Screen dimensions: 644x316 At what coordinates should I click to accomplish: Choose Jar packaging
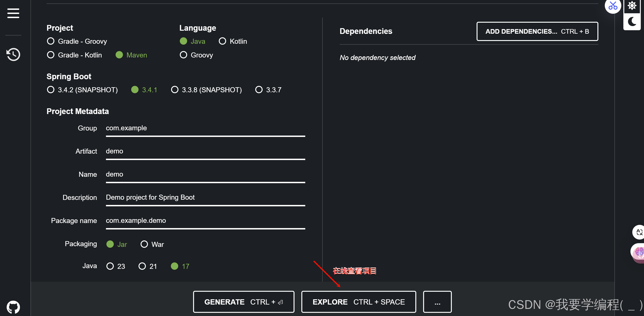(x=117, y=244)
